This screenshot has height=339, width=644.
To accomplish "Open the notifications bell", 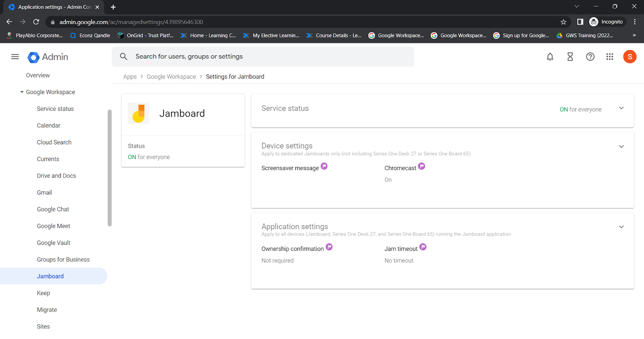I will point(550,57).
